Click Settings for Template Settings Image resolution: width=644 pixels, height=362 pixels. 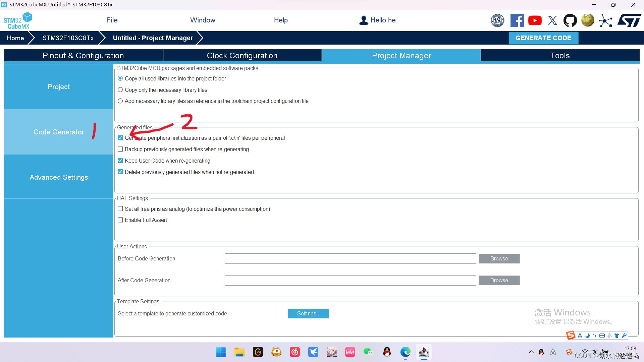(308, 313)
